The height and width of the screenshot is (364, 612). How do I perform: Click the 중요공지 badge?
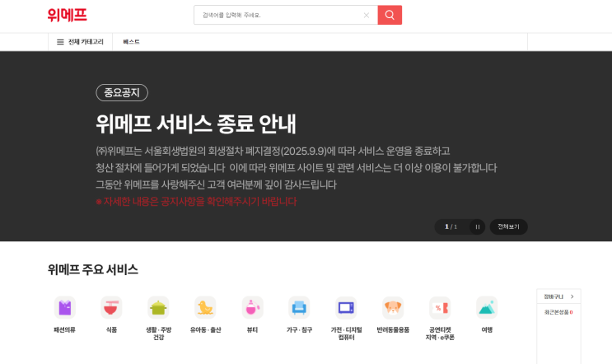click(122, 92)
